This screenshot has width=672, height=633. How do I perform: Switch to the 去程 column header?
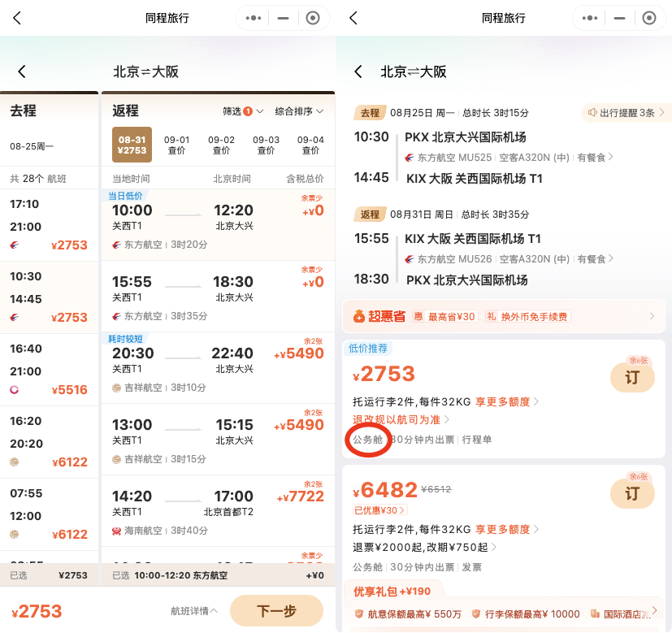pyautogui.click(x=23, y=111)
